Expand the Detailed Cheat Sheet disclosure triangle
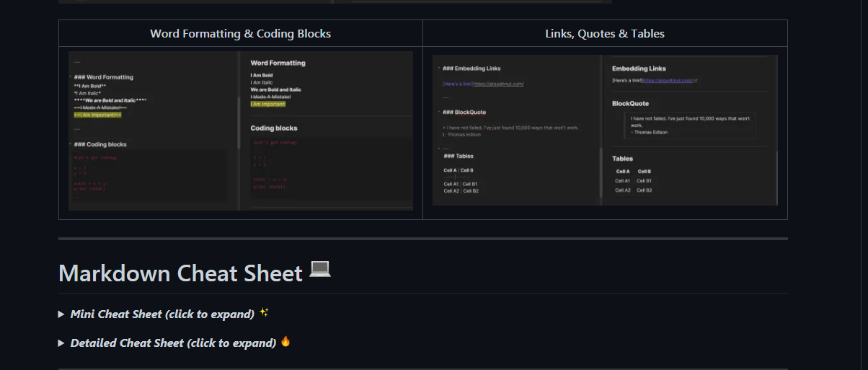This screenshot has width=868, height=370. pos(61,343)
